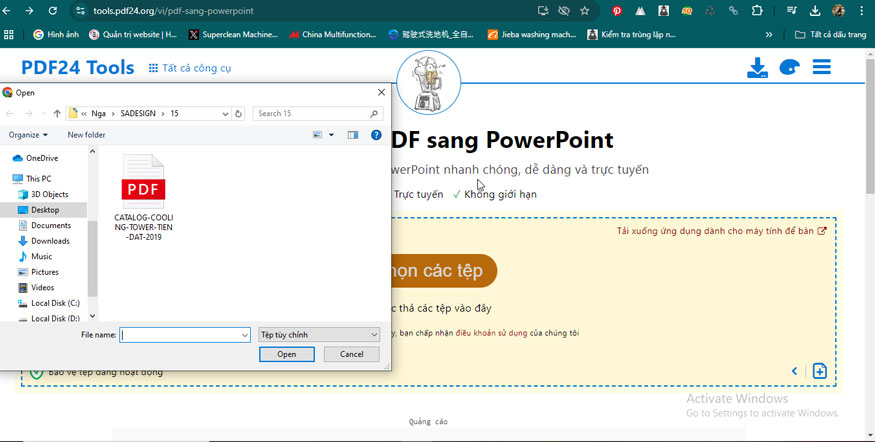Image resolution: width=875 pixels, height=442 pixels.
Task: Click Cancel in the Open dialog
Action: point(352,354)
